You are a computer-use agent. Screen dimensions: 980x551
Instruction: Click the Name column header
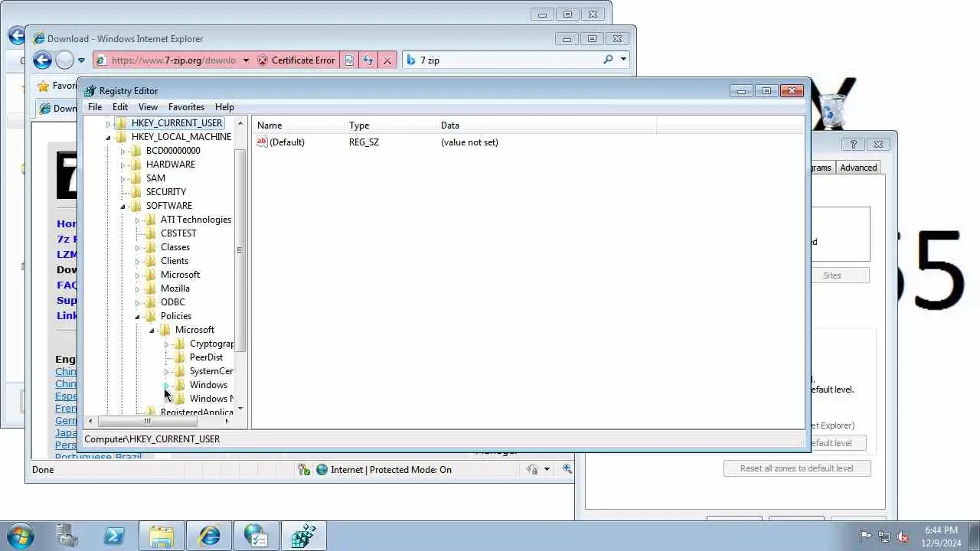point(299,126)
